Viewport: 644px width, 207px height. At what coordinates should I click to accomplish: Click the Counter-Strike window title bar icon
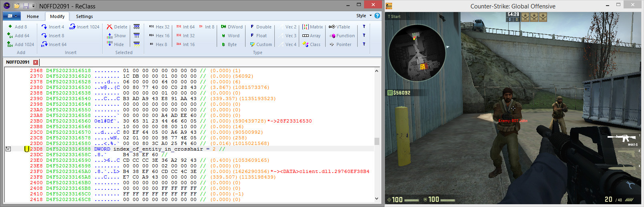(x=389, y=6)
